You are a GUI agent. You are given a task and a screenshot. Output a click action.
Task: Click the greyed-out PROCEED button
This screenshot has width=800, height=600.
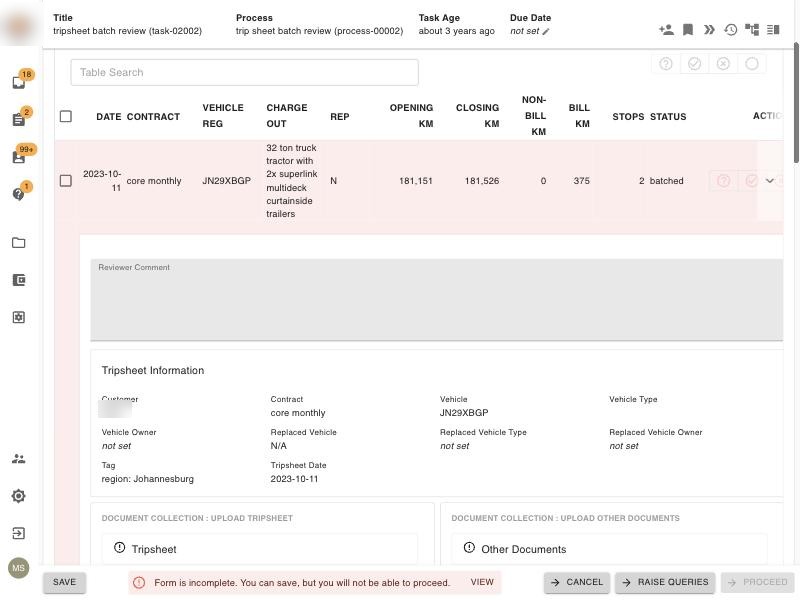tap(758, 582)
